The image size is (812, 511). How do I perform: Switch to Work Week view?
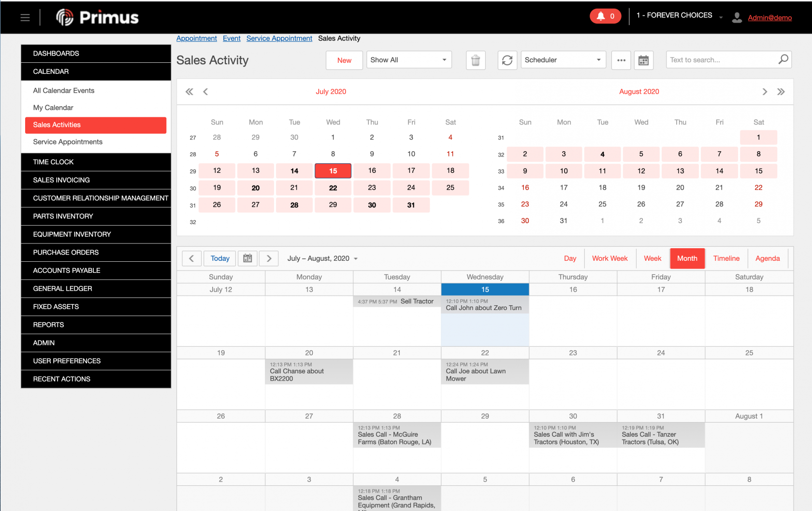click(x=609, y=258)
